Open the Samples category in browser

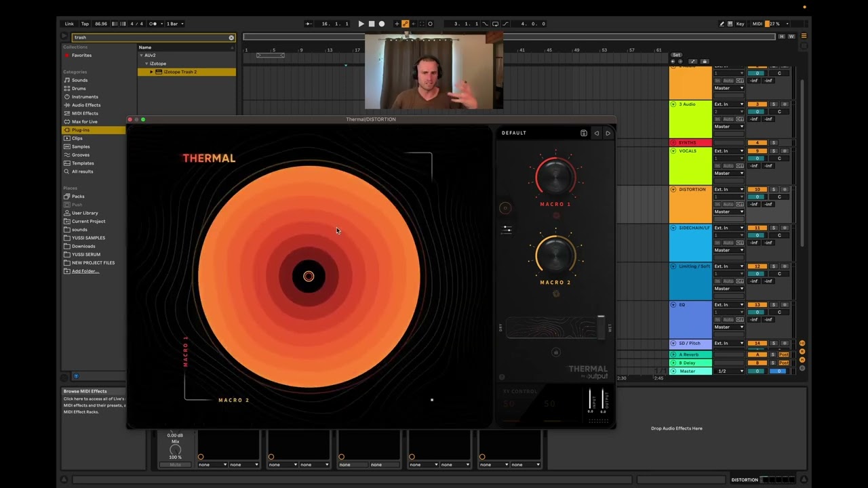pyautogui.click(x=81, y=146)
